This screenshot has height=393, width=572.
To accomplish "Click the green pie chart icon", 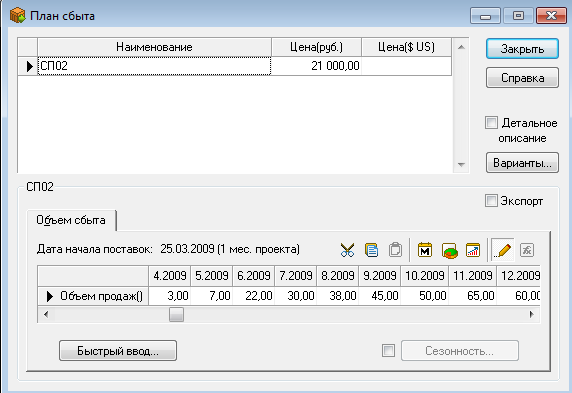I will [x=449, y=250].
